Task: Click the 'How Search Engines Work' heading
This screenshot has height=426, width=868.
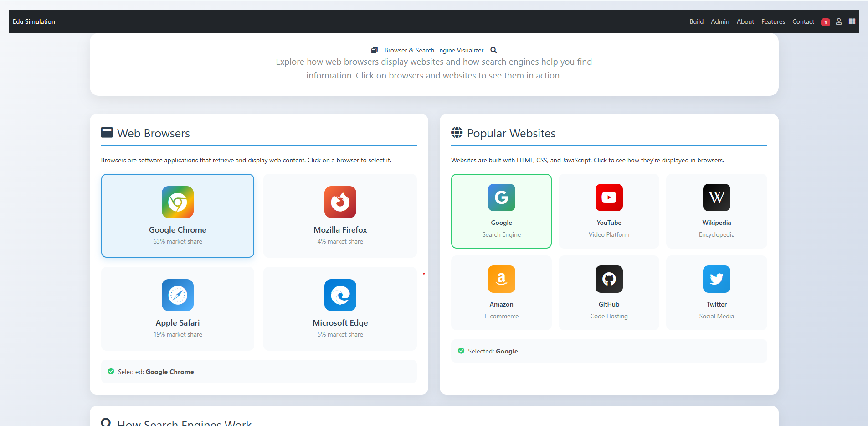Action: [x=185, y=422]
